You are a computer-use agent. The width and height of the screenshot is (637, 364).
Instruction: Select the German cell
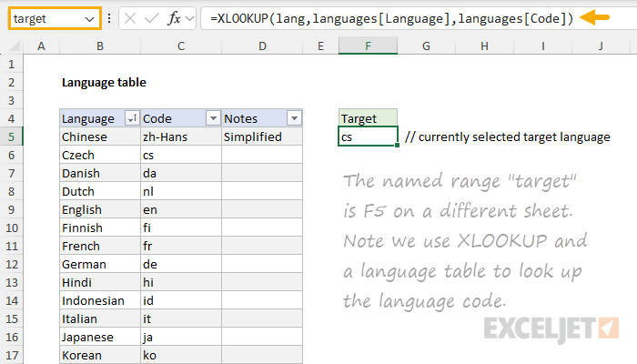(100, 265)
